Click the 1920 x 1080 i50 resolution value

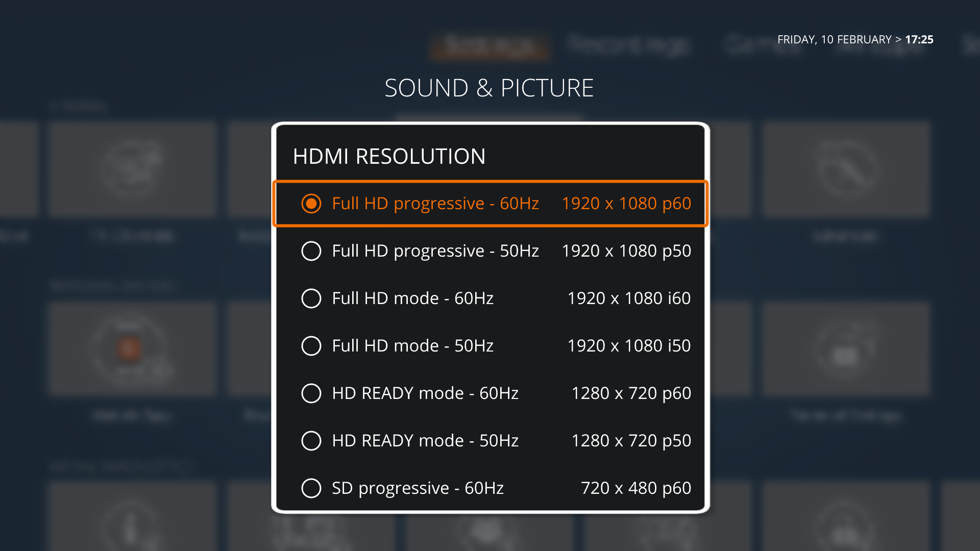[629, 346]
